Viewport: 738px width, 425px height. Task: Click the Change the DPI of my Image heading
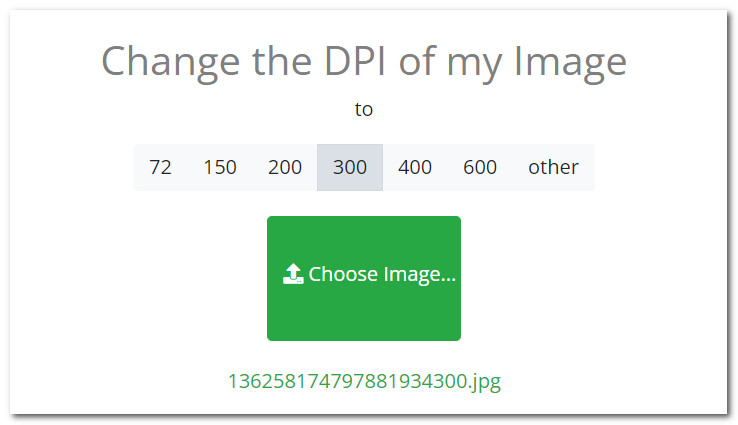click(364, 62)
